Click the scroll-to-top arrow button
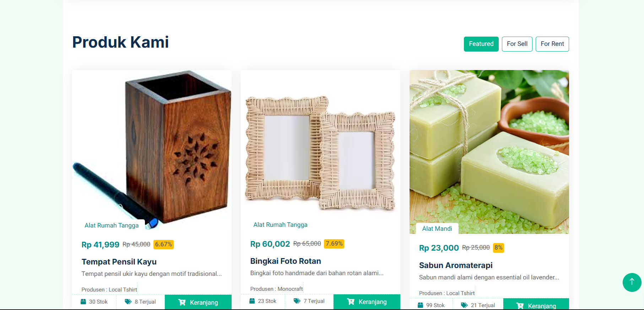Image resolution: width=644 pixels, height=310 pixels. 632,282
